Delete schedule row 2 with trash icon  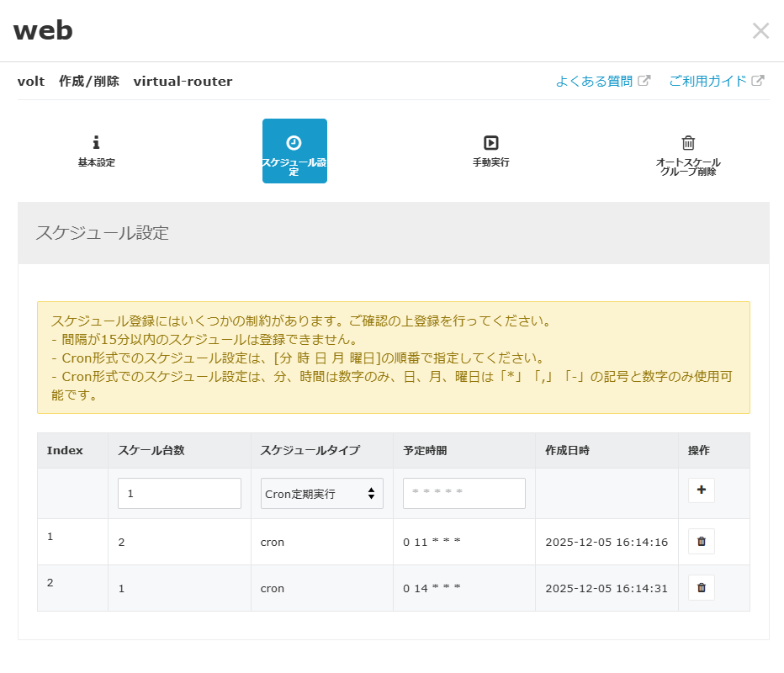[x=701, y=588]
